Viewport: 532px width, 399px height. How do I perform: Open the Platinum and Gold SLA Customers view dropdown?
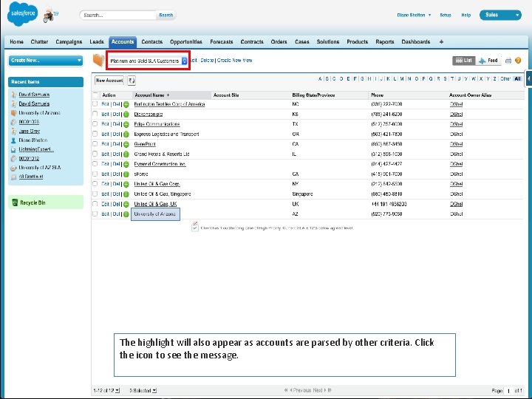pyautogui.click(x=148, y=61)
